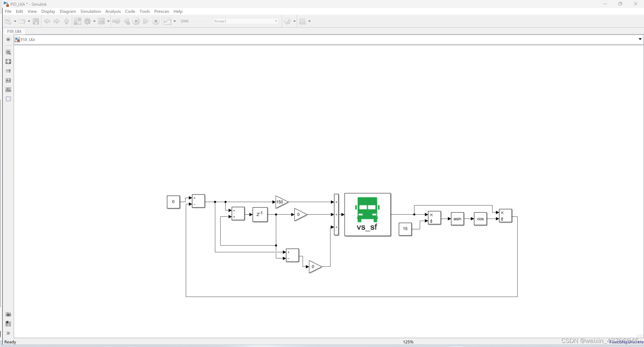Open the File menu
This screenshot has height=347, width=644.
8,11
